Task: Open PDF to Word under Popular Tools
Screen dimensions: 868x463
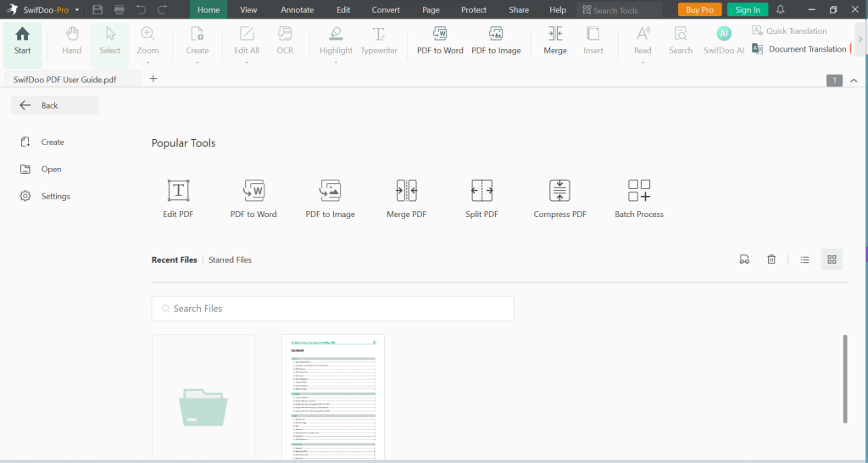Action: pos(253,198)
